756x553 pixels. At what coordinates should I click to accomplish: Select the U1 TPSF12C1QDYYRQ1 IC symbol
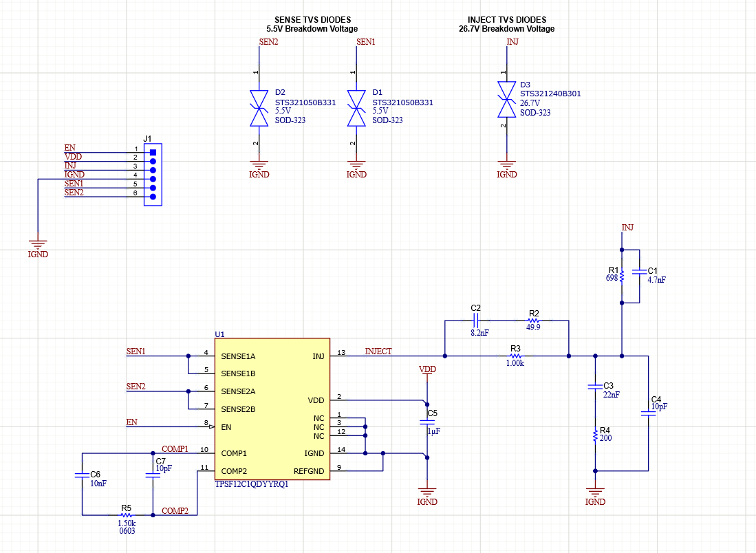[x=272, y=409]
